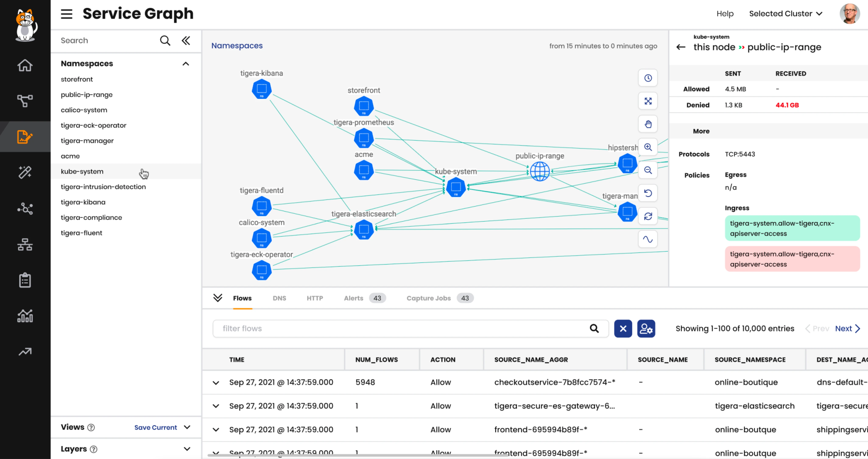Collapse the Namespaces list section
This screenshot has width=868, height=459.
coord(186,64)
